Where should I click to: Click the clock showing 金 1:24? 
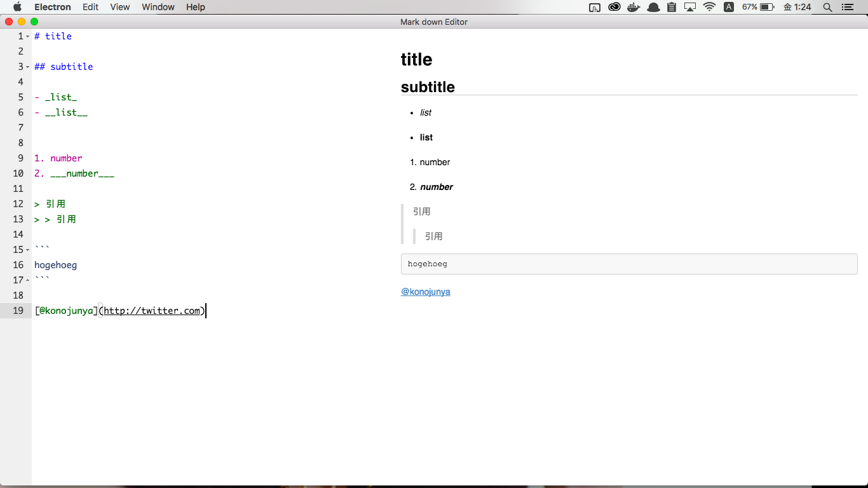pyautogui.click(x=796, y=7)
